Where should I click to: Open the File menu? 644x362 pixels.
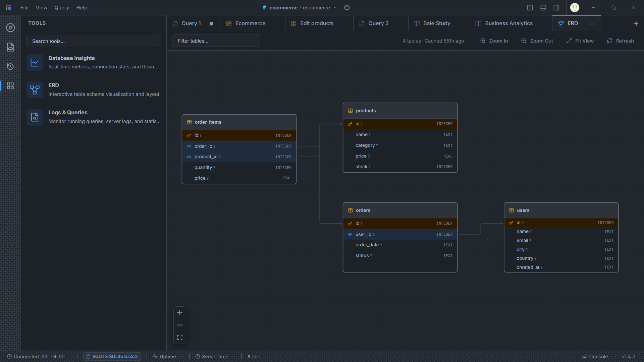click(24, 7)
